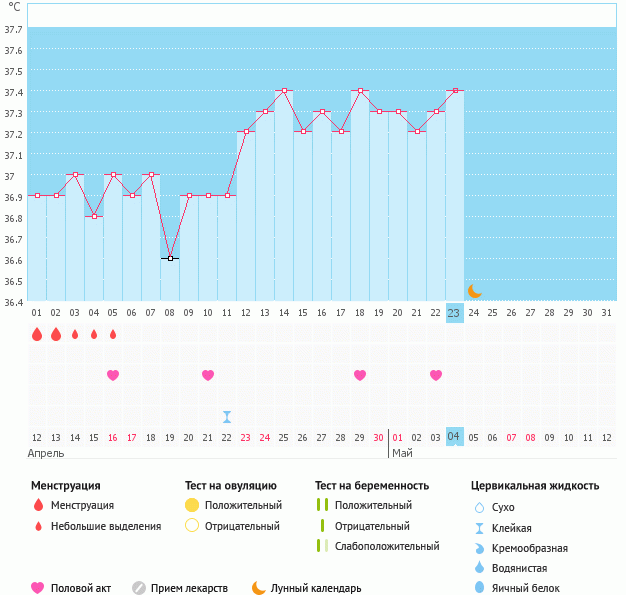
Task: Select the highlighted date 04 in May
Action: 454,437
